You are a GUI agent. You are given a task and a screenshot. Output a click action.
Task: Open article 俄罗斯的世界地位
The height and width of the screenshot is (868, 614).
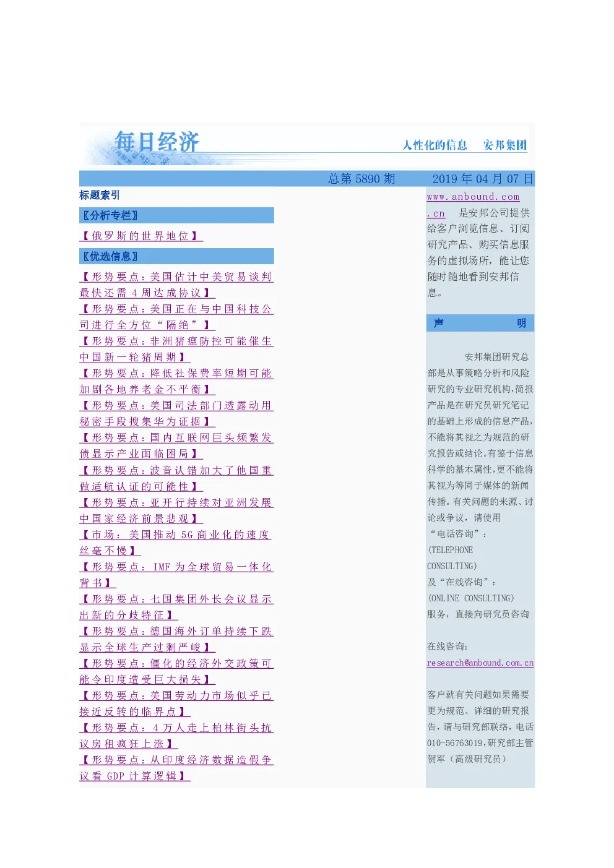[141, 236]
